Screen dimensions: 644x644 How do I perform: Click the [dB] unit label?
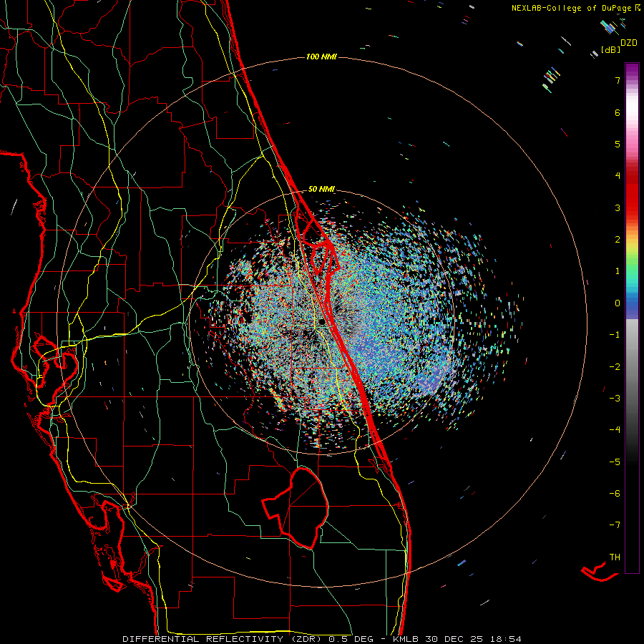[x=611, y=50]
